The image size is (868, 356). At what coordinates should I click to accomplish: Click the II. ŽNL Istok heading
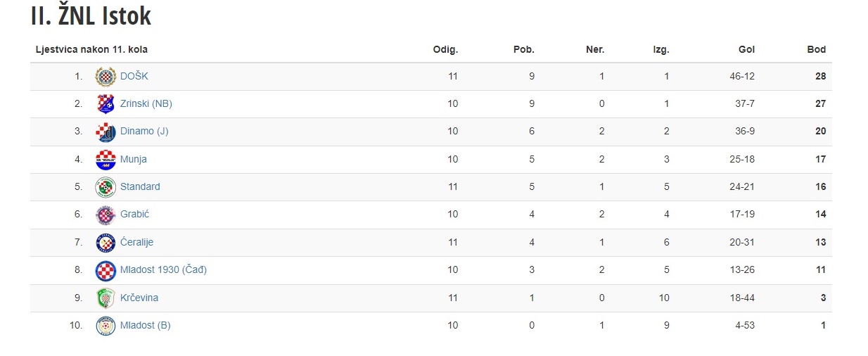coord(91,17)
